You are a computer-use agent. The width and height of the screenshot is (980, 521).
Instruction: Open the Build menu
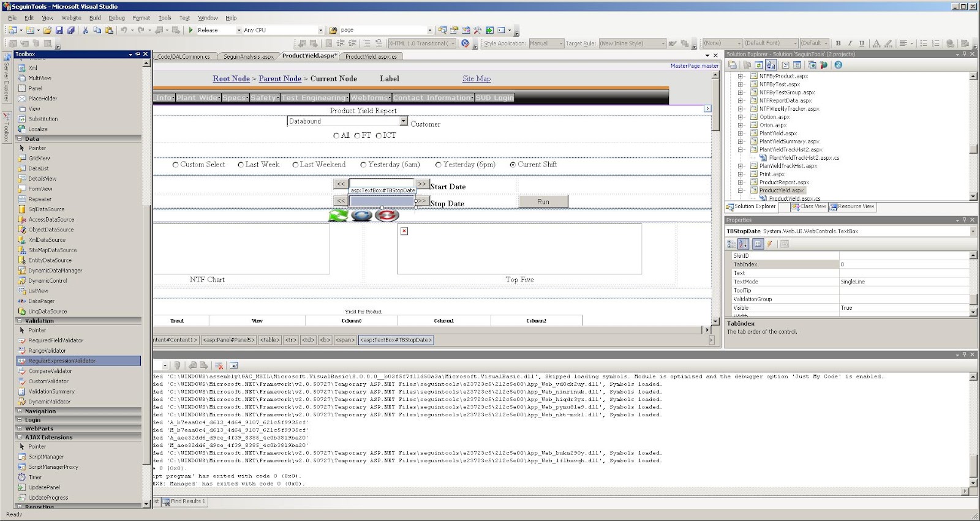tap(95, 18)
